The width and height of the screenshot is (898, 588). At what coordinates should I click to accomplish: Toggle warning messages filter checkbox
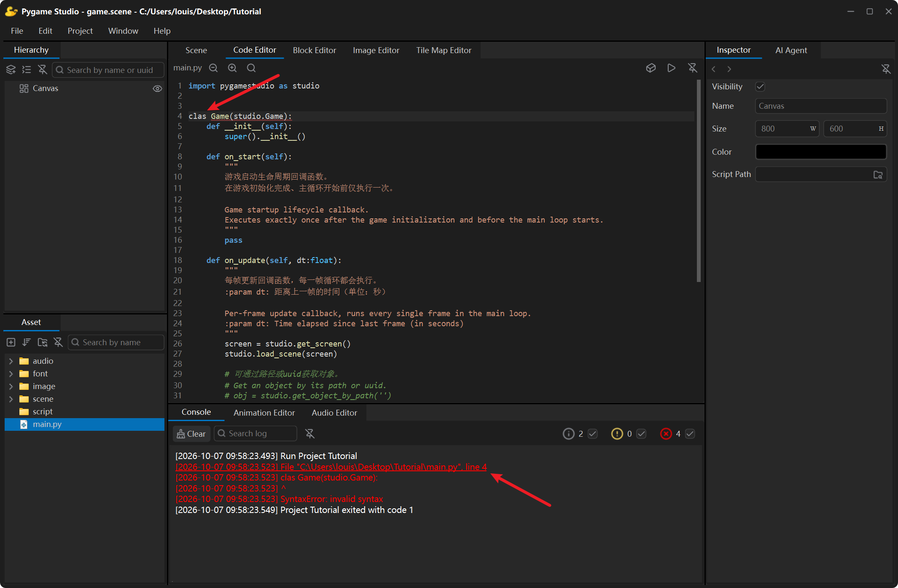click(641, 434)
